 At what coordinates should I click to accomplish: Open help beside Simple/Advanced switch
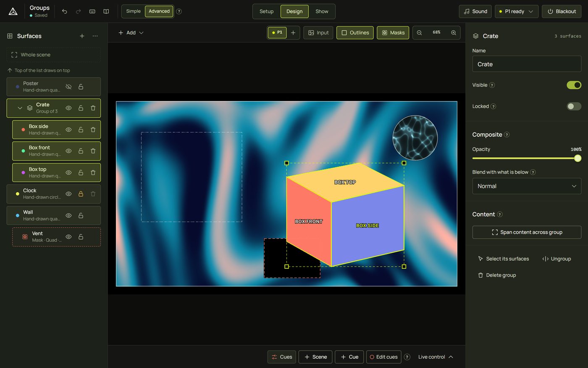(179, 11)
